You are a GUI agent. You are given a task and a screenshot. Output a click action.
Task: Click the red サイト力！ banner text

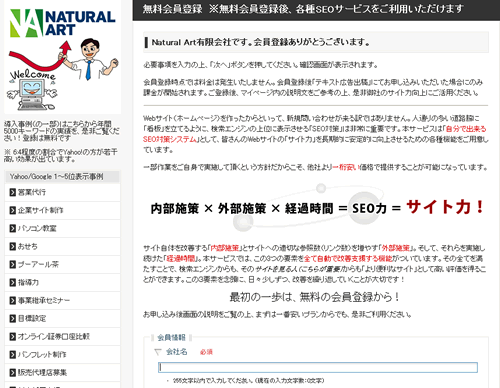coord(445,207)
